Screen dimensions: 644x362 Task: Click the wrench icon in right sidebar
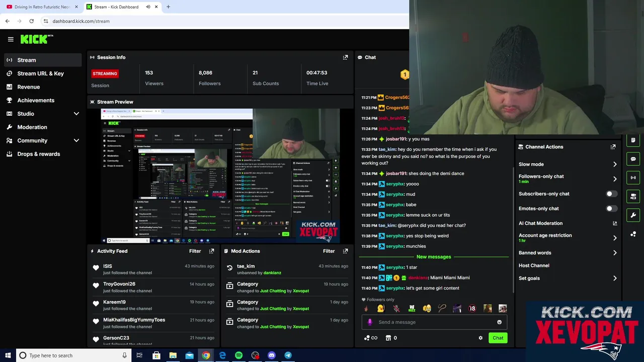(x=633, y=215)
